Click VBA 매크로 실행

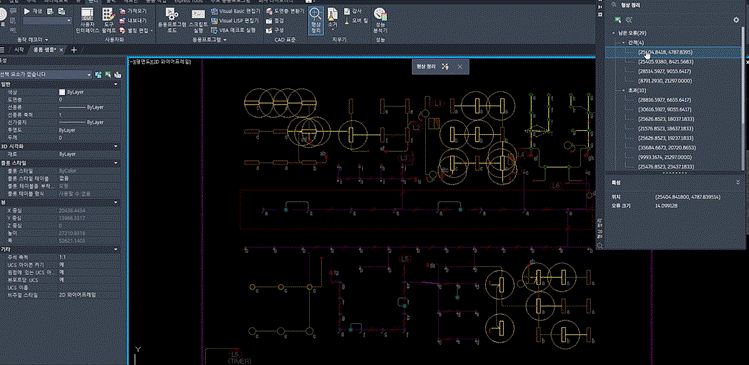point(234,30)
